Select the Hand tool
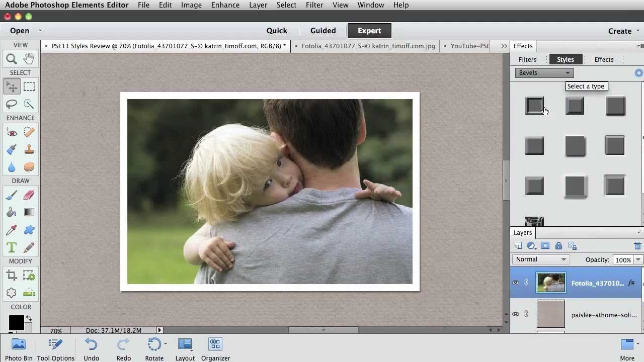644x362 pixels. point(29,59)
